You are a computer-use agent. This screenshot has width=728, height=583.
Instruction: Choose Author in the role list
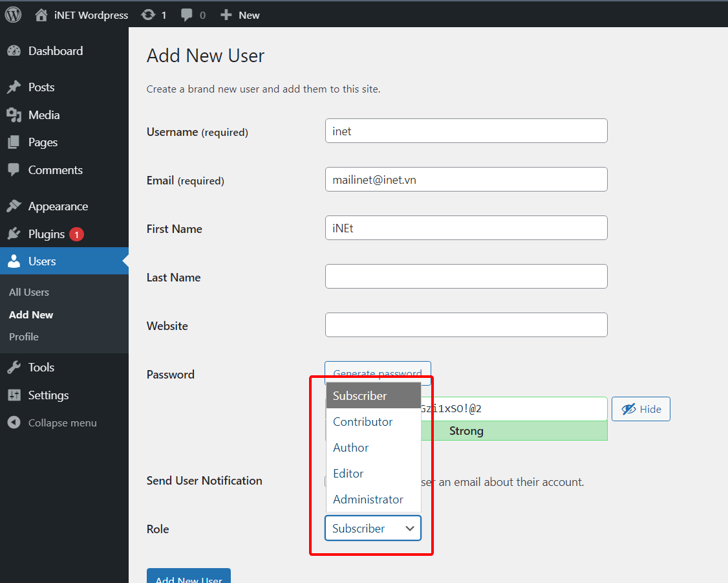point(374,447)
